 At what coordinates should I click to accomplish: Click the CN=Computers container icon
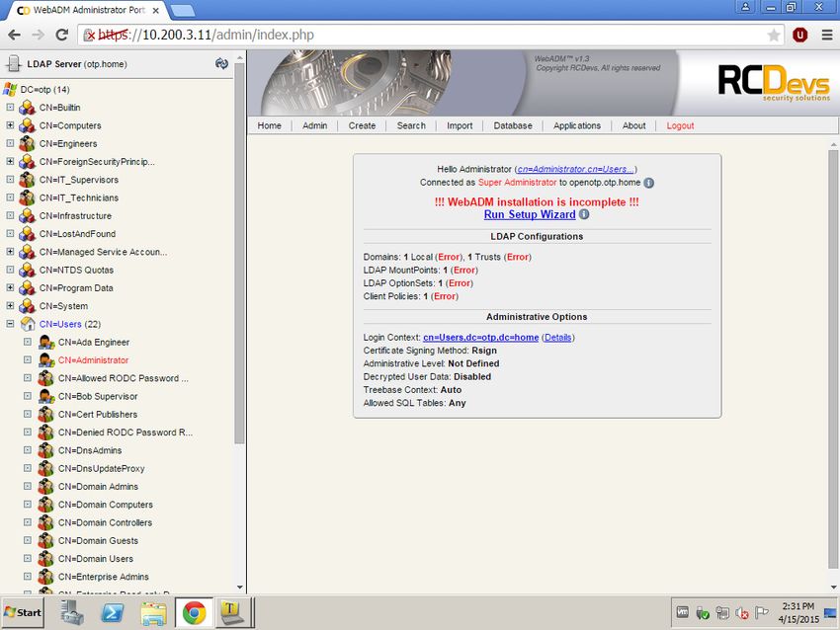(27, 125)
